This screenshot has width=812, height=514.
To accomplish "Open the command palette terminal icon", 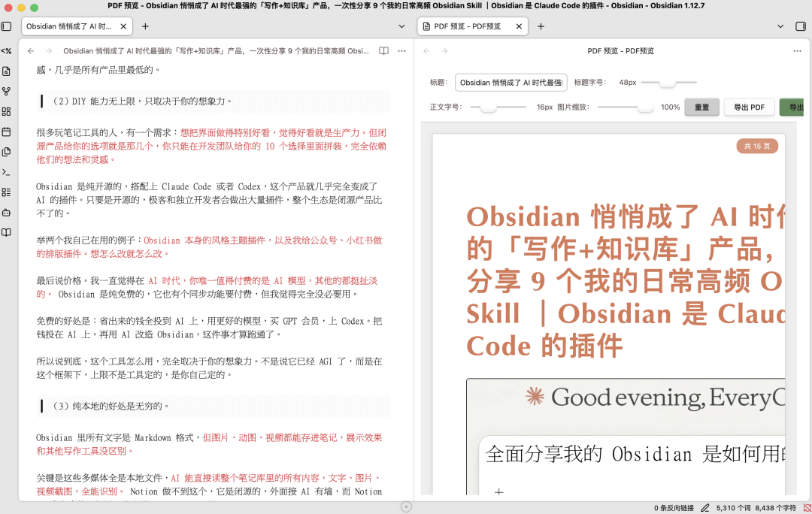I will [x=6, y=172].
